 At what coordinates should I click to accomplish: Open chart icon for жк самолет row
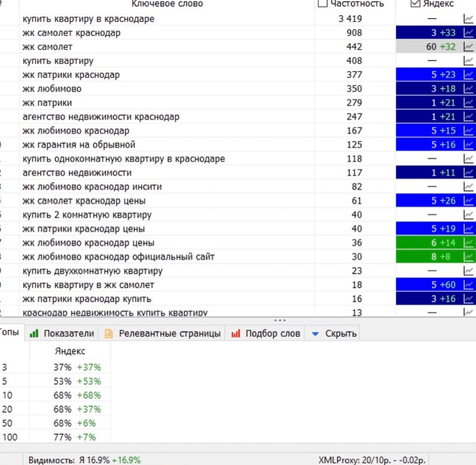(x=469, y=47)
